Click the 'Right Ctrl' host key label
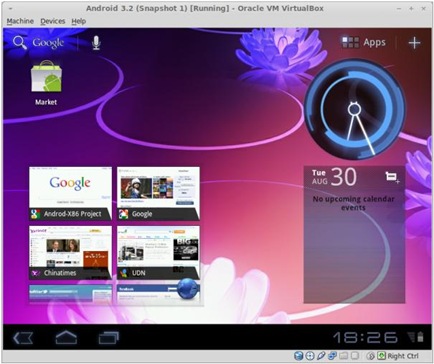The height and width of the screenshot is (364, 434). pyautogui.click(x=403, y=356)
